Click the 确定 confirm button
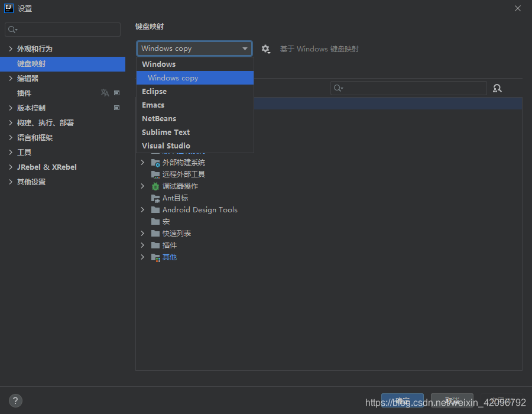Viewport: 532px width, 414px height. point(403,400)
